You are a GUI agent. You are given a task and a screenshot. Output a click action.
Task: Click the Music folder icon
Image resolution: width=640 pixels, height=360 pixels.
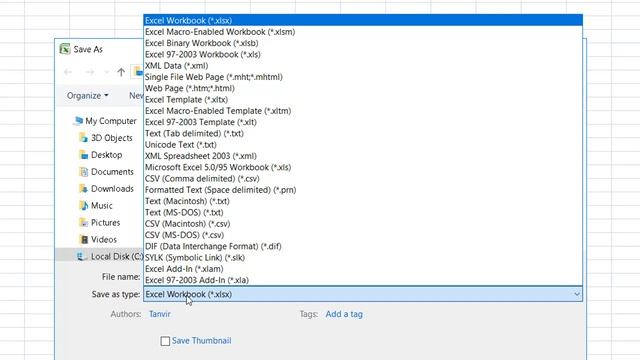(83, 205)
